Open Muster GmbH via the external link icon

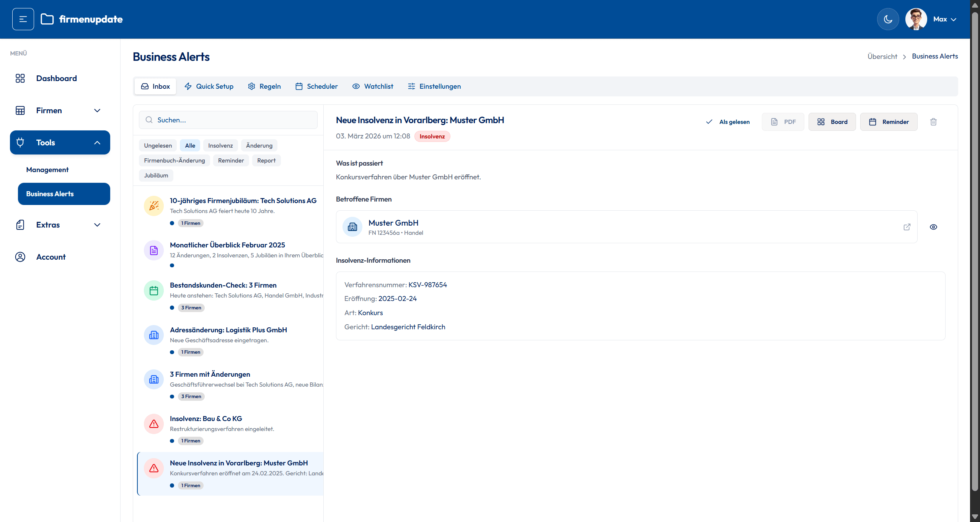click(x=907, y=227)
